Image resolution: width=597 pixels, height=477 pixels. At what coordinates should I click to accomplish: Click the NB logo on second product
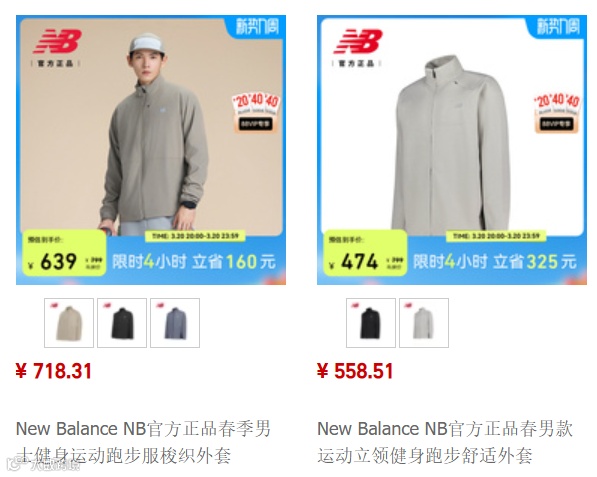click(x=358, y=42)
